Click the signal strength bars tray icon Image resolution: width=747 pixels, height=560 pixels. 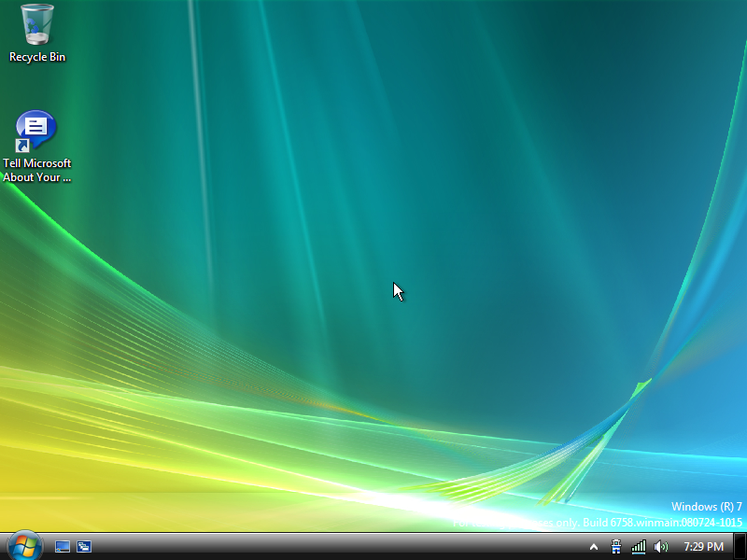(x=639, y=547)
